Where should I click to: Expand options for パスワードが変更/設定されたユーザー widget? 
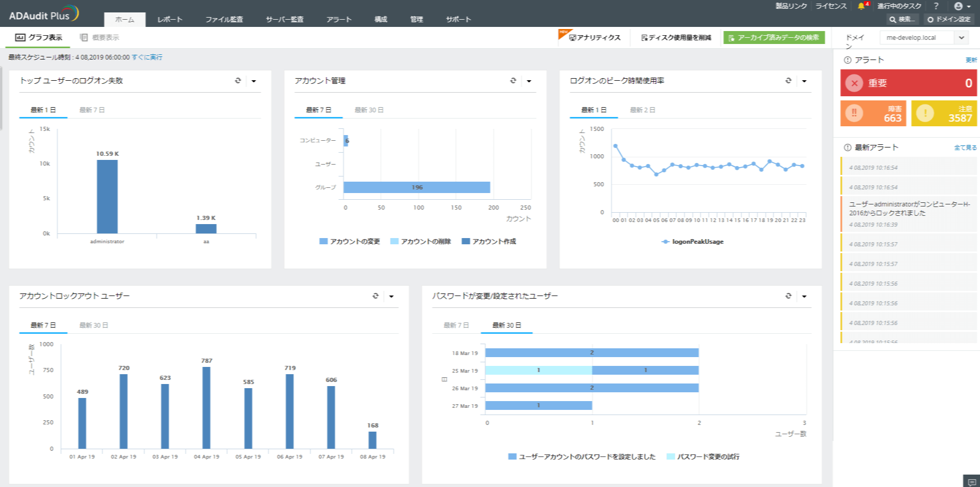tap(804, 296)
